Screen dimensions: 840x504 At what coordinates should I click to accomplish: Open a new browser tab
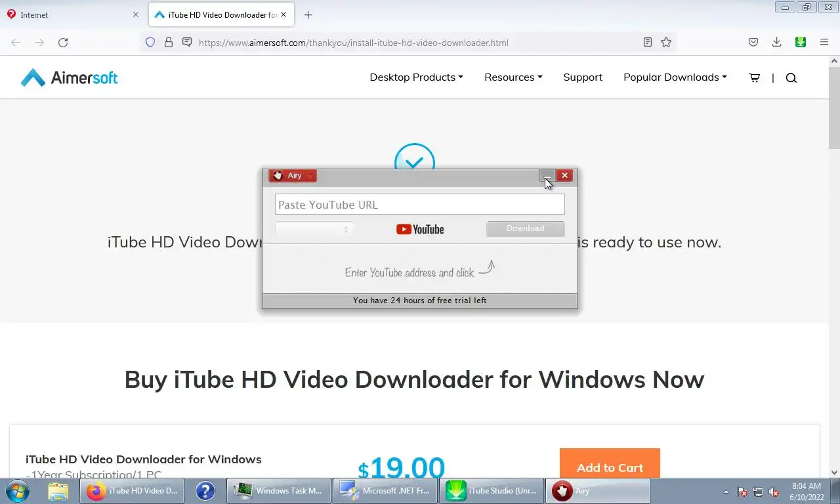click(308, 14)
